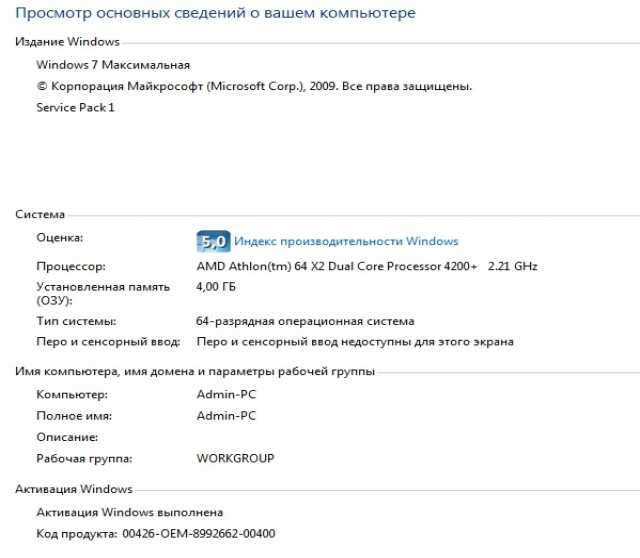Click the 64-разрядная операционная система value
The height and width of the screenshot is (558, 640).
click(305, 321)
